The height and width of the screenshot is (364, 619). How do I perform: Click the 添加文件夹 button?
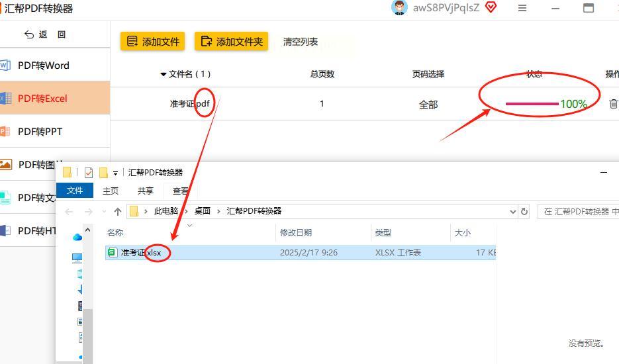231,41
